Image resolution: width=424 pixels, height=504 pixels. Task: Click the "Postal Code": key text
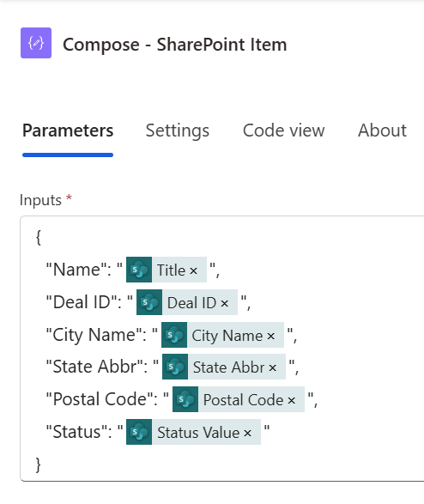(102, 399)
